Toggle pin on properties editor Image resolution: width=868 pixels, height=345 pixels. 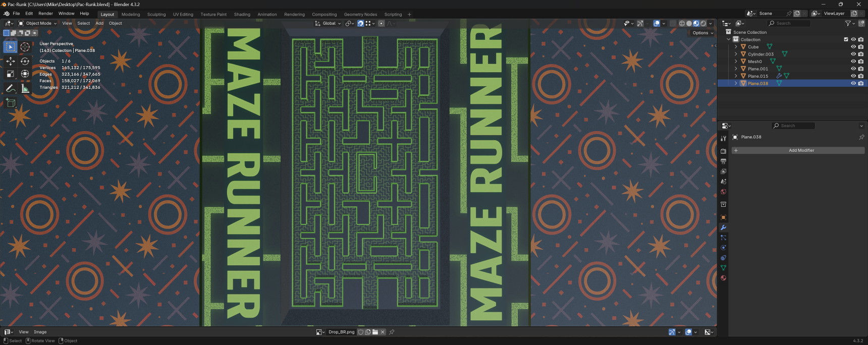pos(861,137)
